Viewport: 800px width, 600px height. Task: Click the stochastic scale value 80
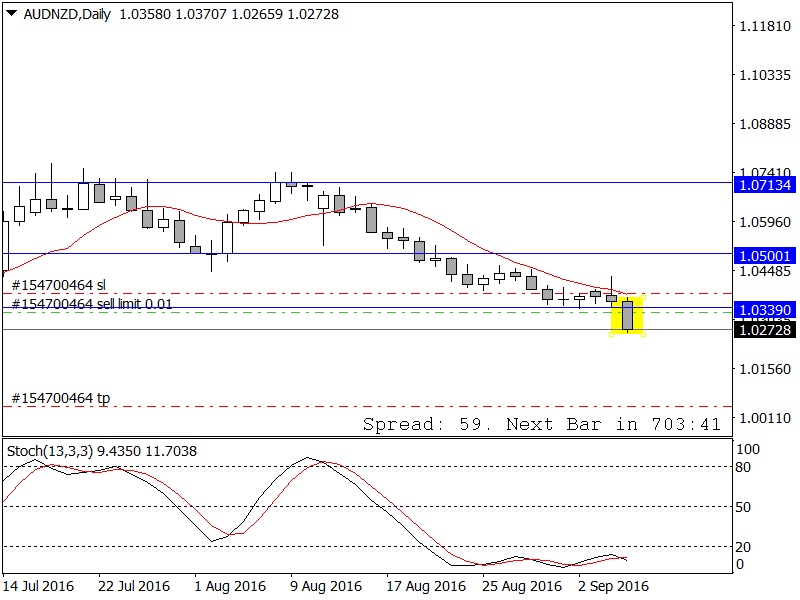click(x=743, y=467)
